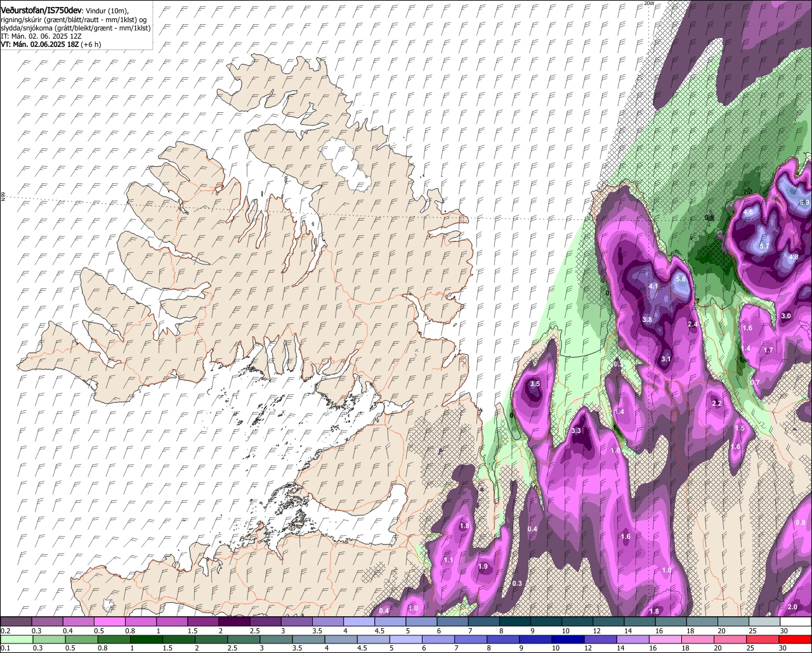
Task: Click the 4.6 precipitation value on the map
Action: point(748,212)
